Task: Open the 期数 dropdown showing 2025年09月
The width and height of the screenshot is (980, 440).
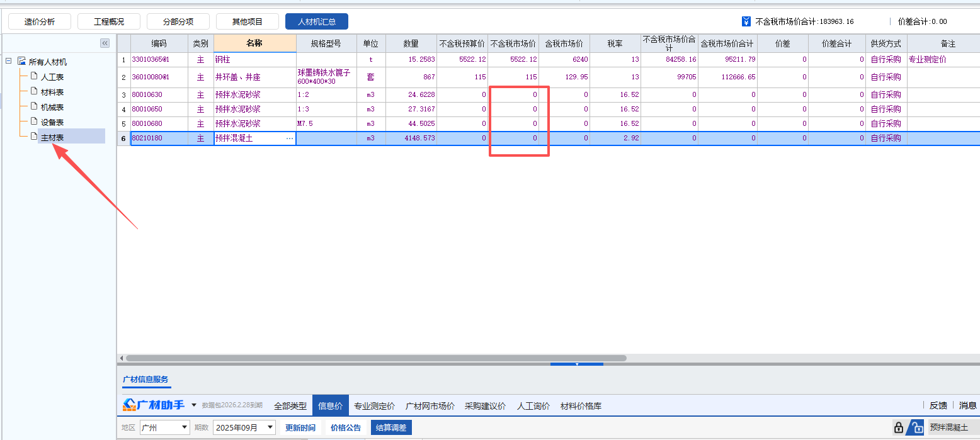Action: pos(244,427)
